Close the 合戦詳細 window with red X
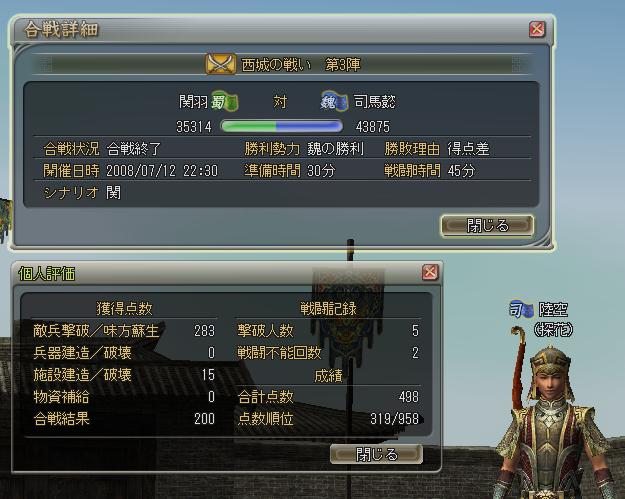The height and width of the screenshot is (499, 625). 537,29
